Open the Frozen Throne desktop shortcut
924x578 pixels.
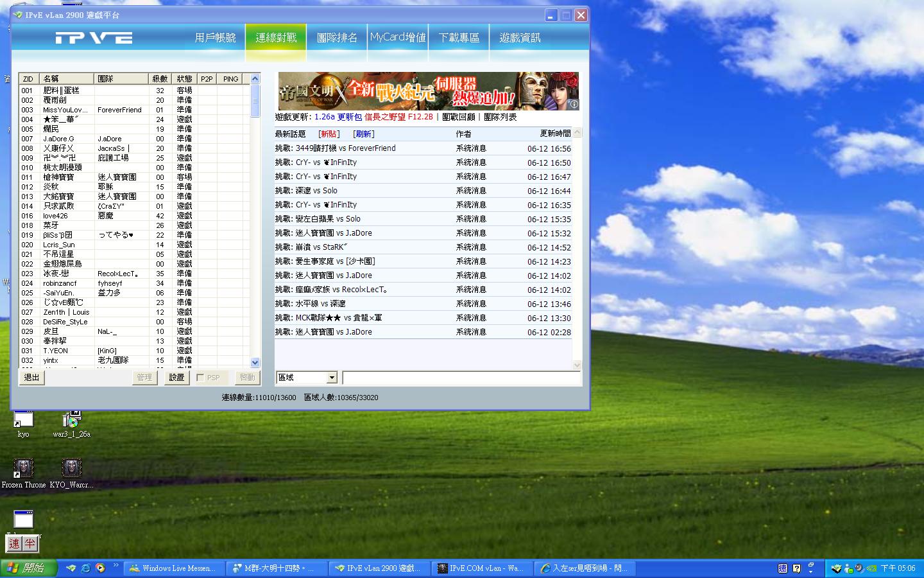23,469
